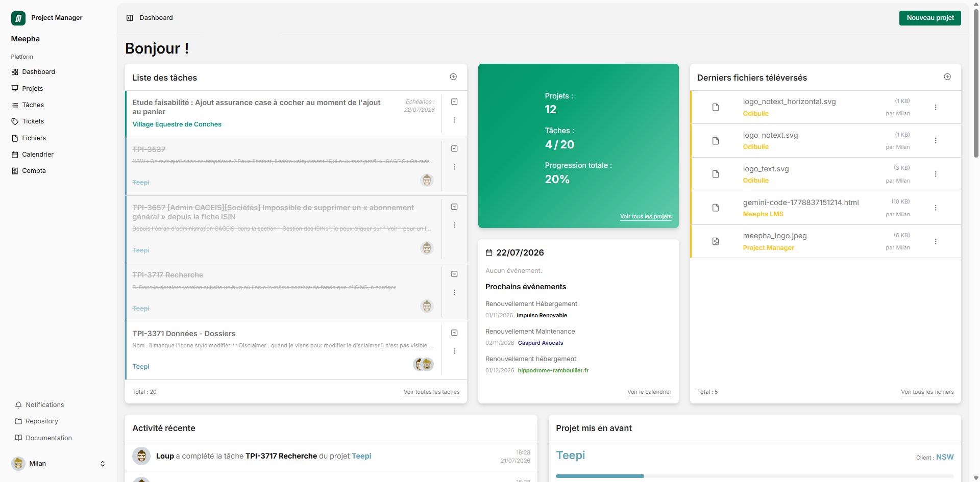Open options menu for Etude faisabilité task
This screenshot has width=980, height=482.
tap(454, 120)
